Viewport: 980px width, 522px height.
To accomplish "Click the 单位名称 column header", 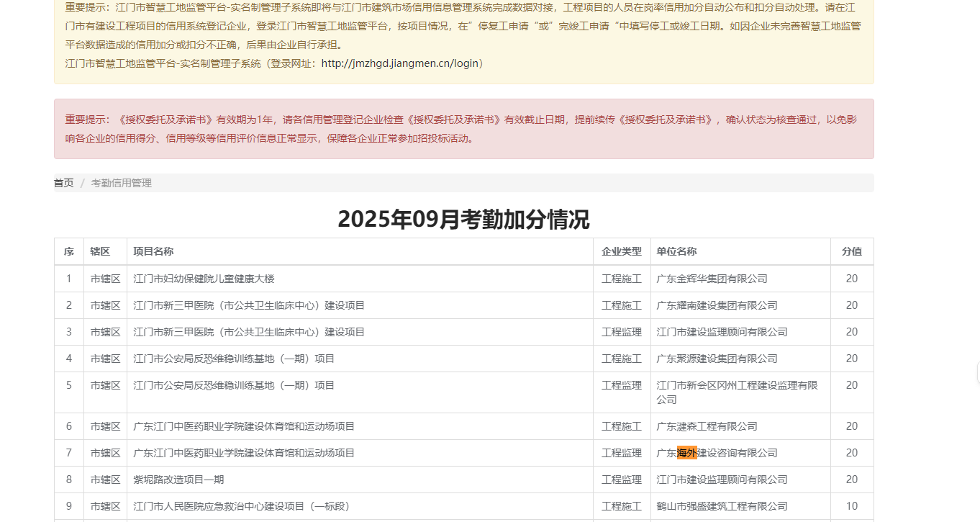I will 676,251.
